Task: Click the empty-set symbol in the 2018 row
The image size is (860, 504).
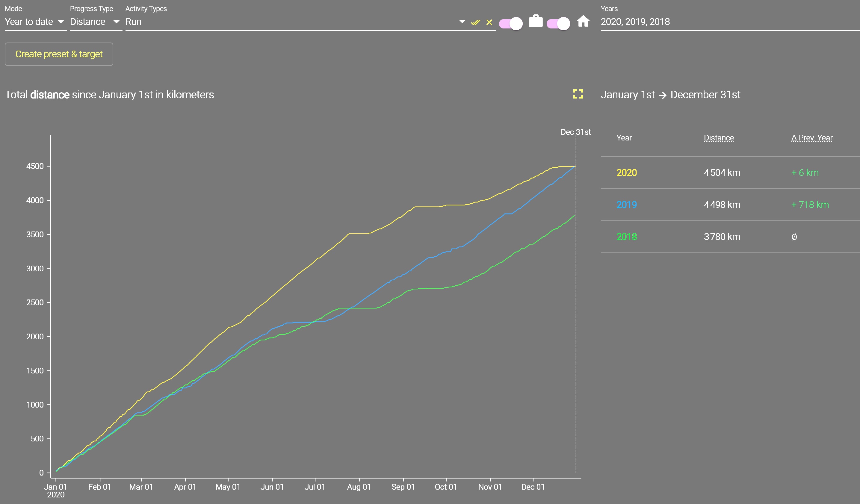Action: pos(794,237)
